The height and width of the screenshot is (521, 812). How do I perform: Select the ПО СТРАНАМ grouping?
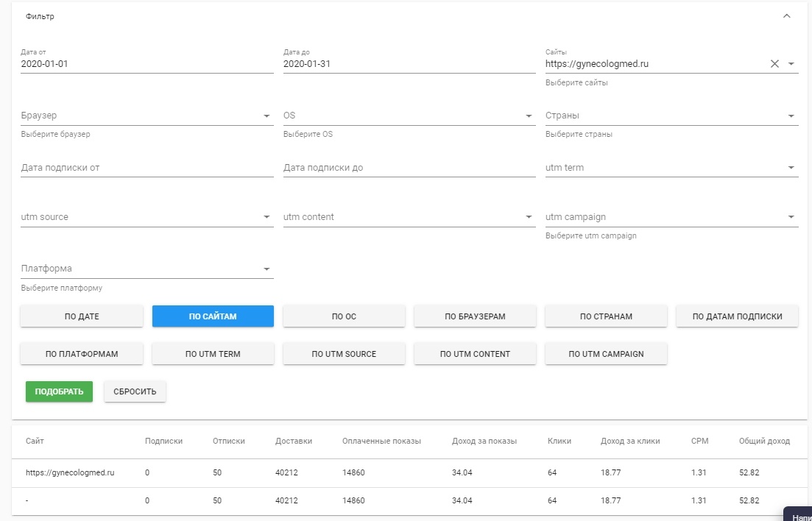606,316
